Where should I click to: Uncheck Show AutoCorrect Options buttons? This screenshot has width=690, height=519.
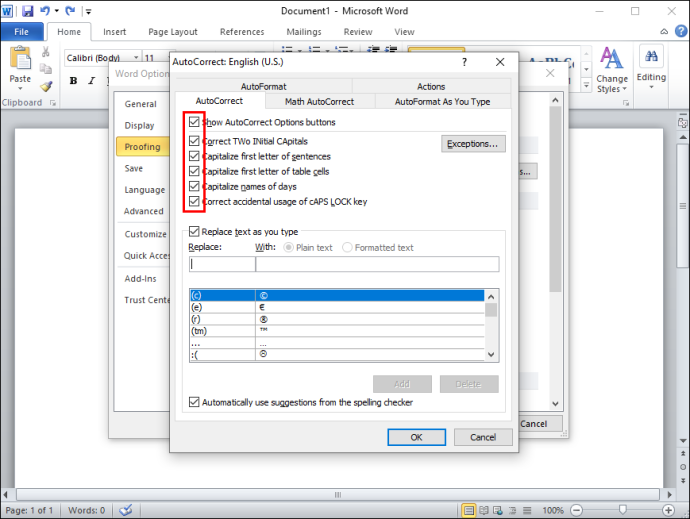(x=194, y=122)
